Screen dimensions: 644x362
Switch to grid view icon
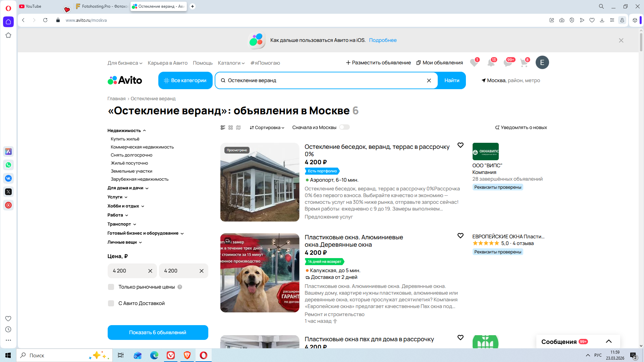[230, 128]
